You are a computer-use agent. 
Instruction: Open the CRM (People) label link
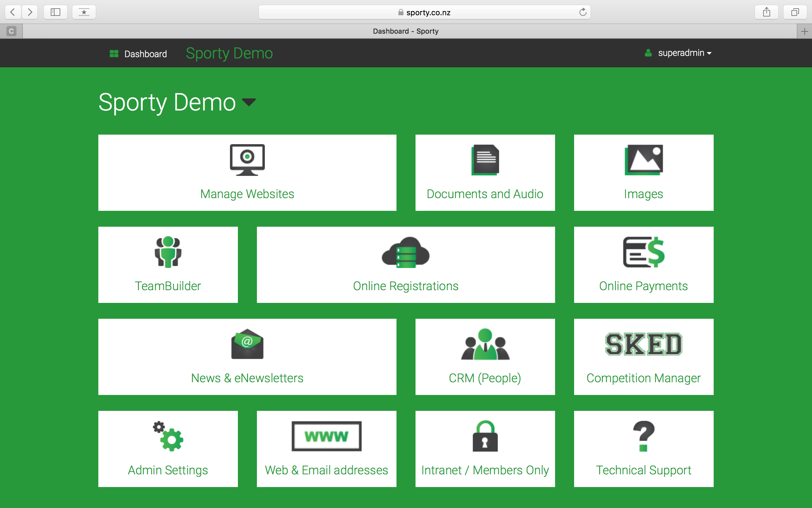(x=485, y=378)
